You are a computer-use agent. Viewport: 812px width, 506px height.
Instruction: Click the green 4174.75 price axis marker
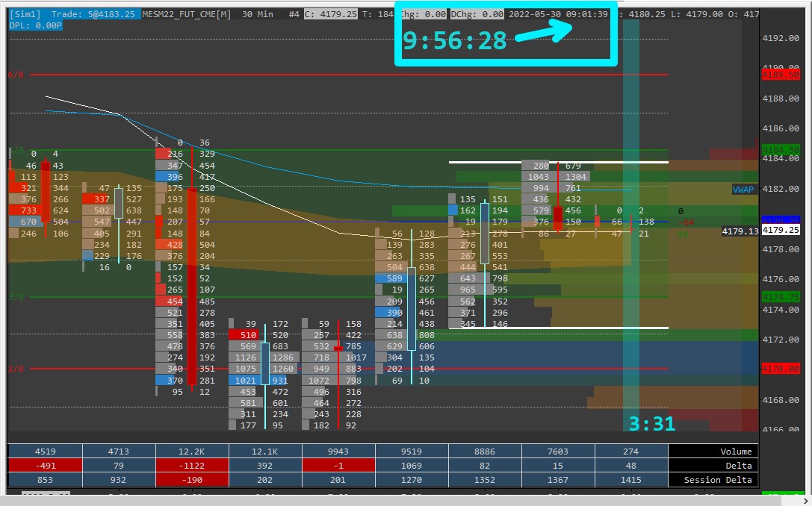pyautogui.click(x=781, y=297)
